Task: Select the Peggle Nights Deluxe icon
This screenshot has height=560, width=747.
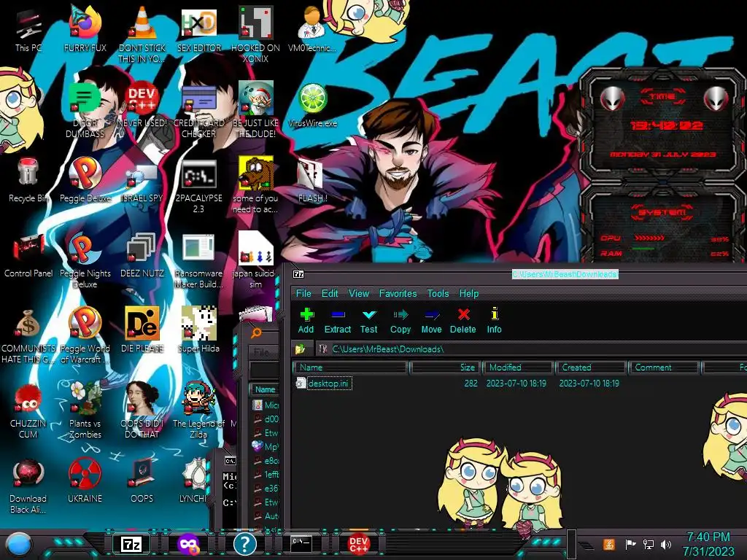Action: click(x=85, y=260)
